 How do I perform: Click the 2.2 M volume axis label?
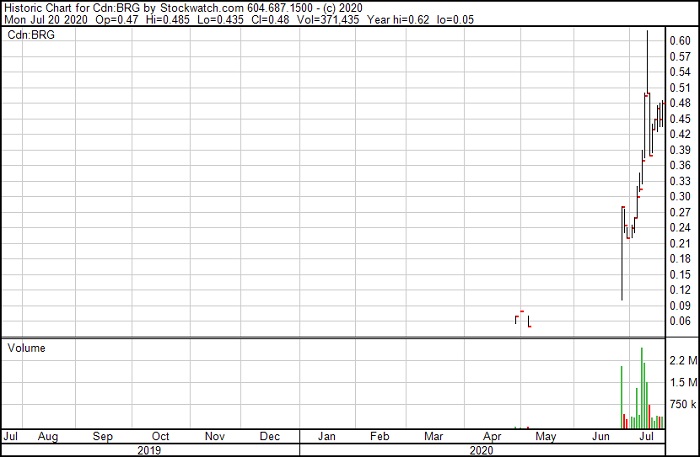[678, 360]
